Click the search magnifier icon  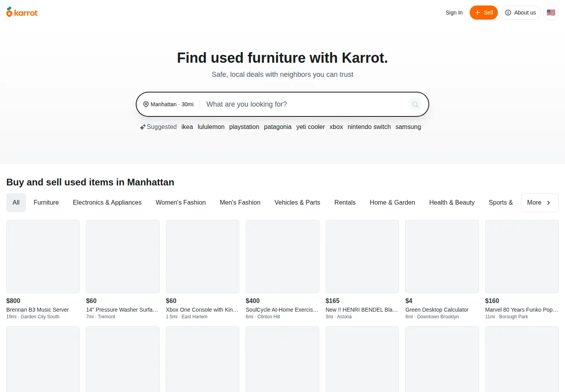tap(415, 104)
